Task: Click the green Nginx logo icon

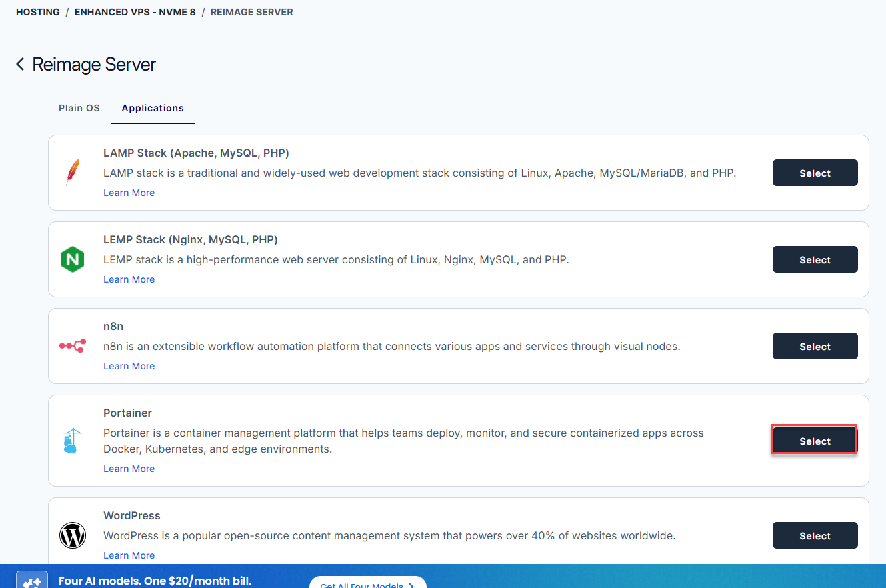Action: 73,259
